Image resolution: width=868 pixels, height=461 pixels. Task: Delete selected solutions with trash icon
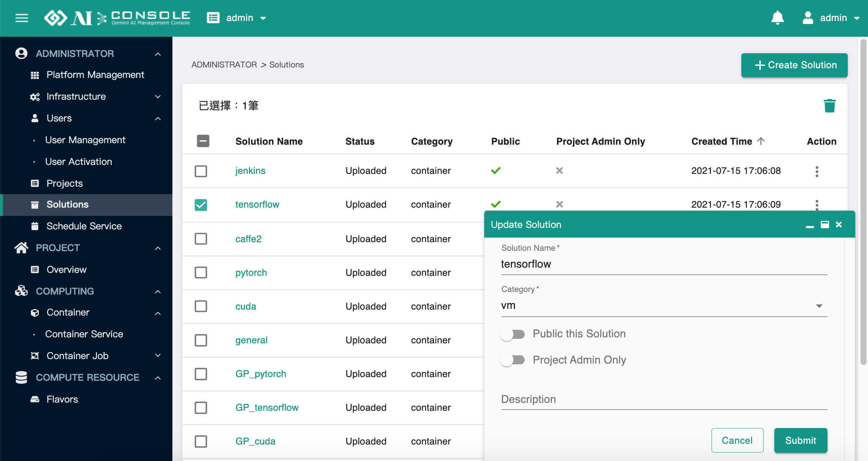829,106
